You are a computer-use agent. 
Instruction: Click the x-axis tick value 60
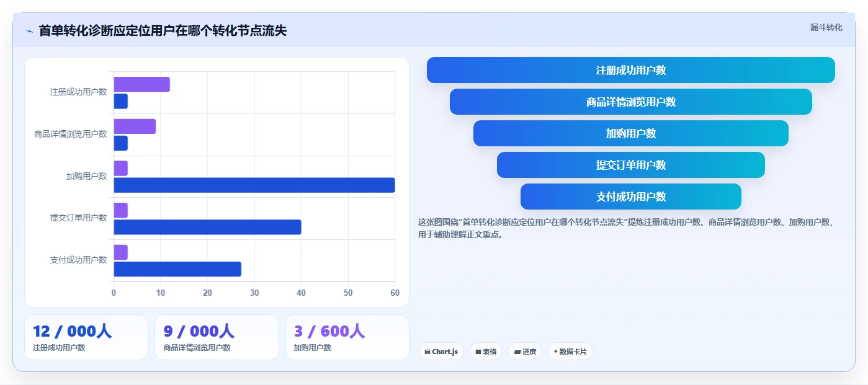pyautogui.click(x=395, y=293)
